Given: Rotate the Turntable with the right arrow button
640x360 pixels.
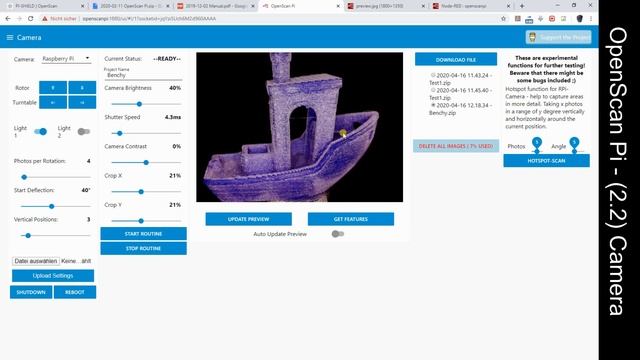Looking at the screenshot, I should point(82,102).
